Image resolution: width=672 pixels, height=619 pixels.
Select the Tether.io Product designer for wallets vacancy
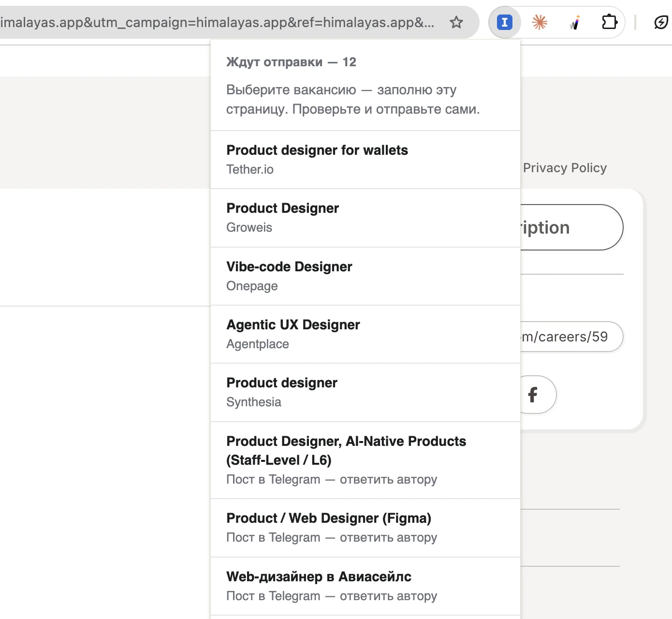(x=365, y=160)
